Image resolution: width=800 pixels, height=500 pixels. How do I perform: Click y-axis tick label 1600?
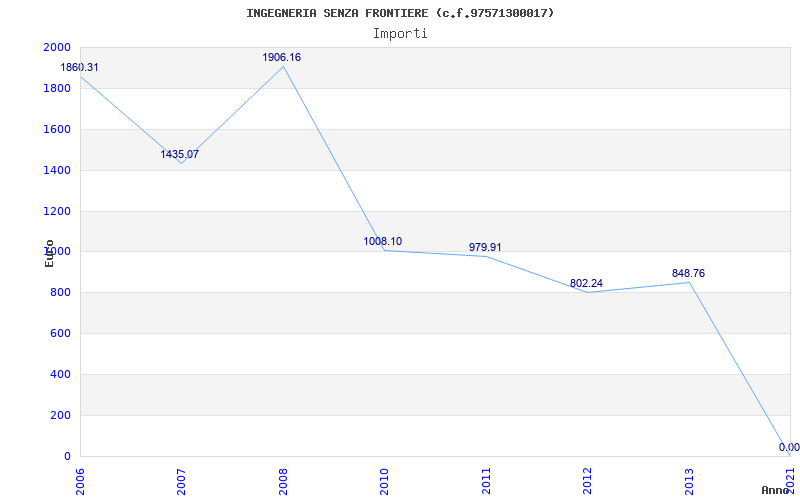[57, 130]
